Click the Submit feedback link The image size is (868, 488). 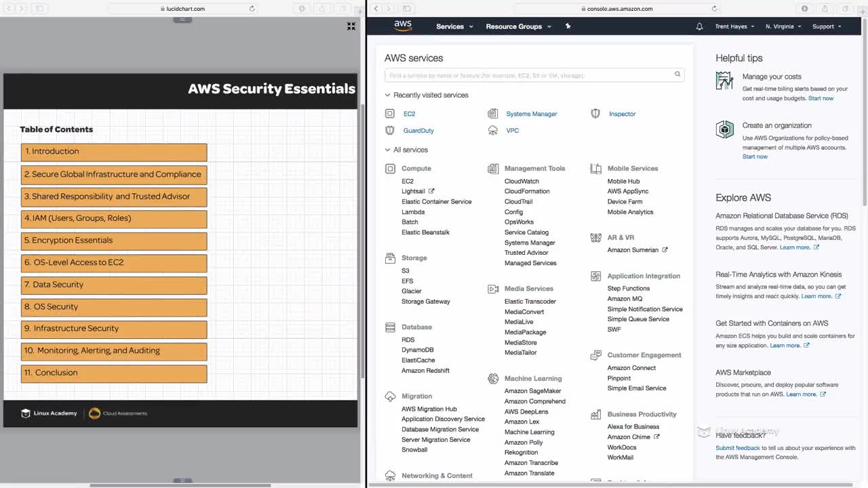pyautogui.click(x=738, y=448)
